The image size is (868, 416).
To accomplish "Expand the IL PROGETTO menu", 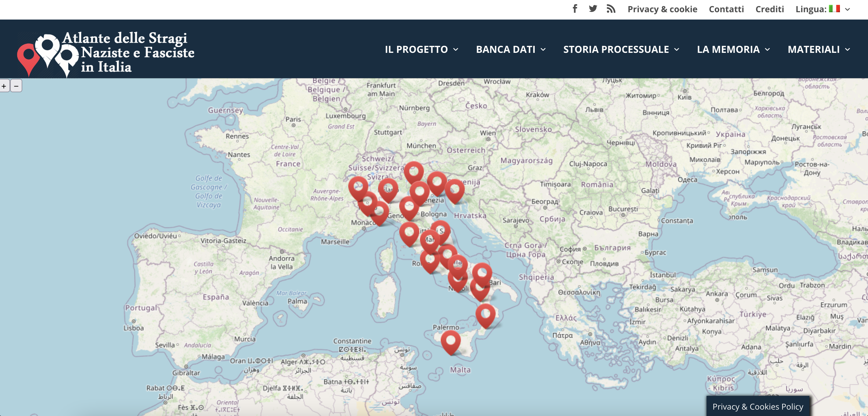I will 421,49.
